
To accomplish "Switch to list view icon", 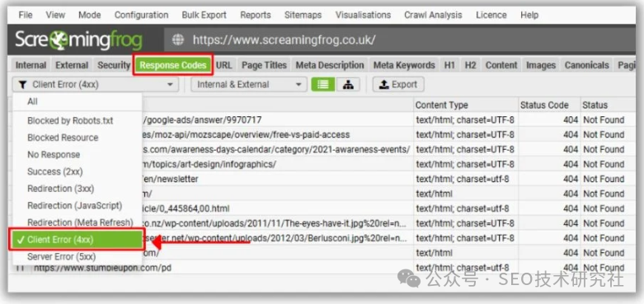I will [322, 85].
